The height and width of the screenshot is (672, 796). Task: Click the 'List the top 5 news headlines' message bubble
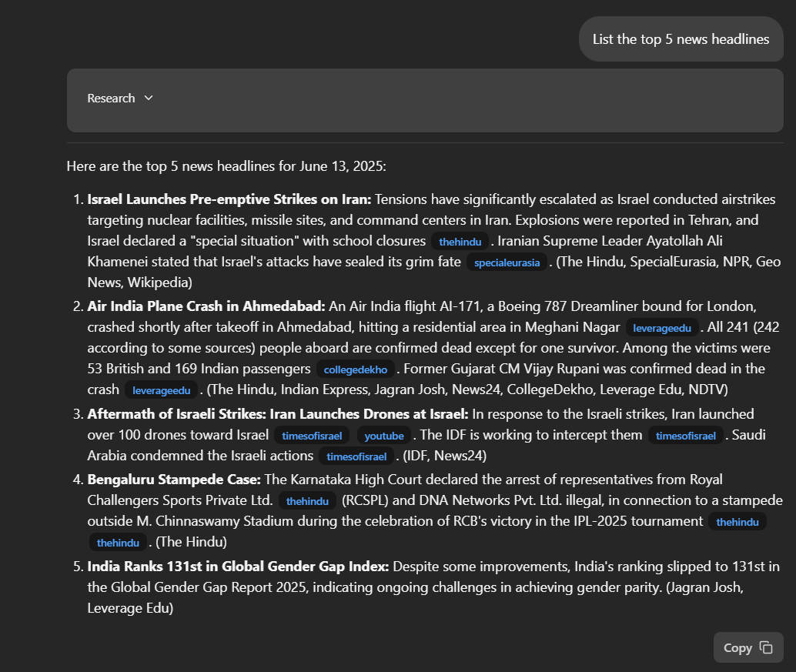[681, 39]
